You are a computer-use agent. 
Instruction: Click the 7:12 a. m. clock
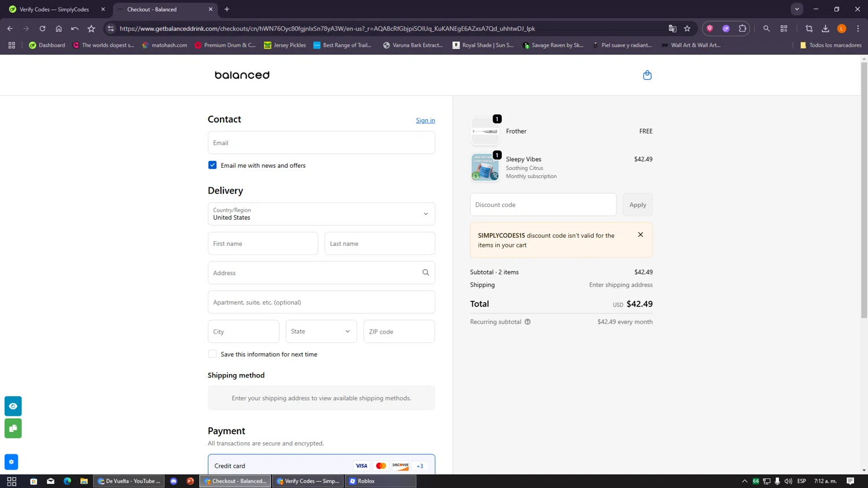click(x=825, y=481)
